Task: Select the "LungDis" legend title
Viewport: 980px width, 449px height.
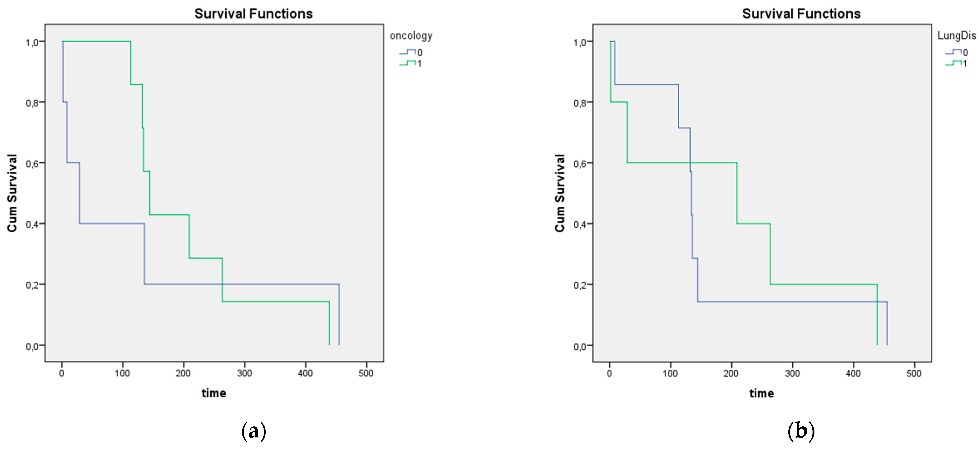Action: click(956, 36)
